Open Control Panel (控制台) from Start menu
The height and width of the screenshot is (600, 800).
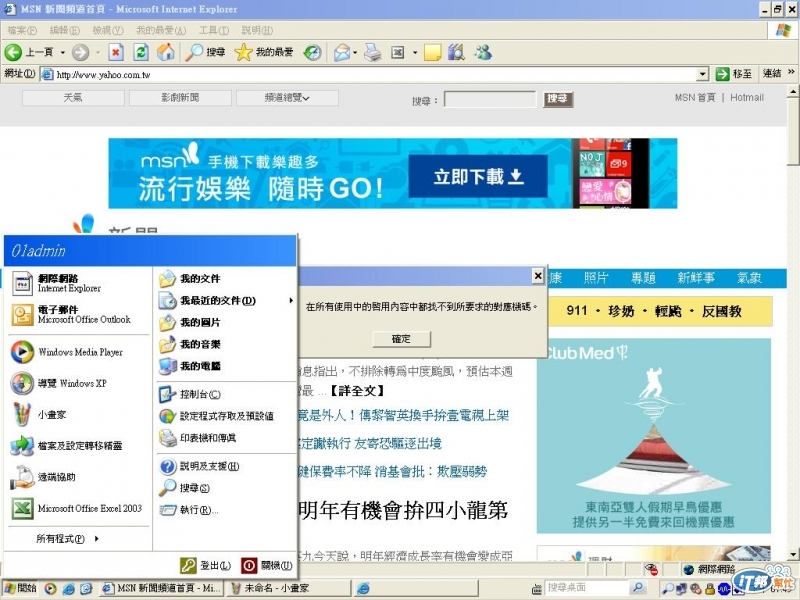coord(226,394)
